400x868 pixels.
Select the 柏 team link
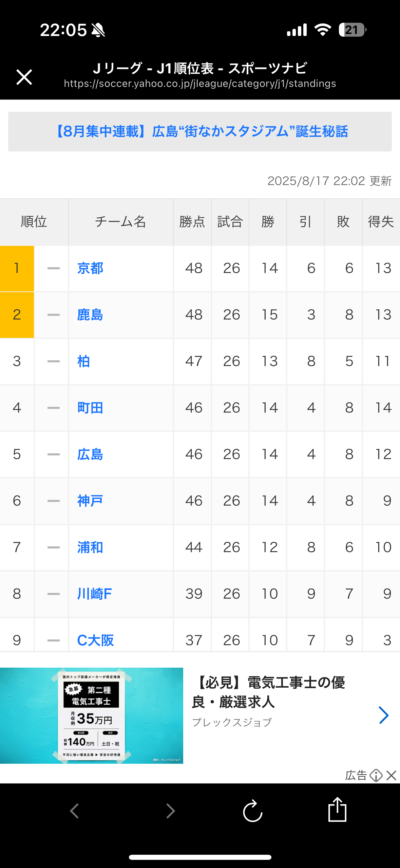(x=83, y=361)
